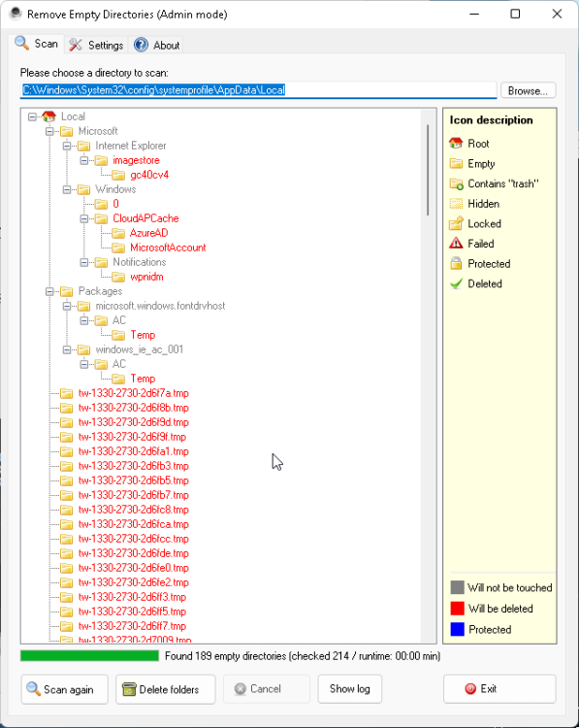The image size is (579, 728).
Task: Click the app icon in the title bar
Action: click(16, 14)
